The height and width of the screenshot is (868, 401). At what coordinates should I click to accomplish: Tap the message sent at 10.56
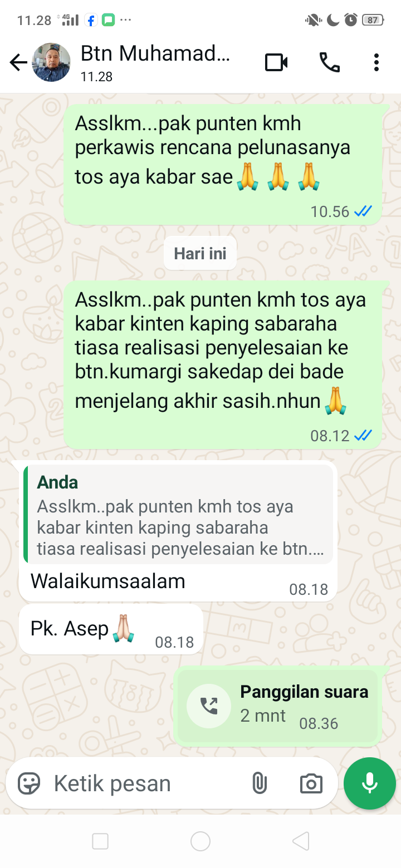tap(223, 164)
